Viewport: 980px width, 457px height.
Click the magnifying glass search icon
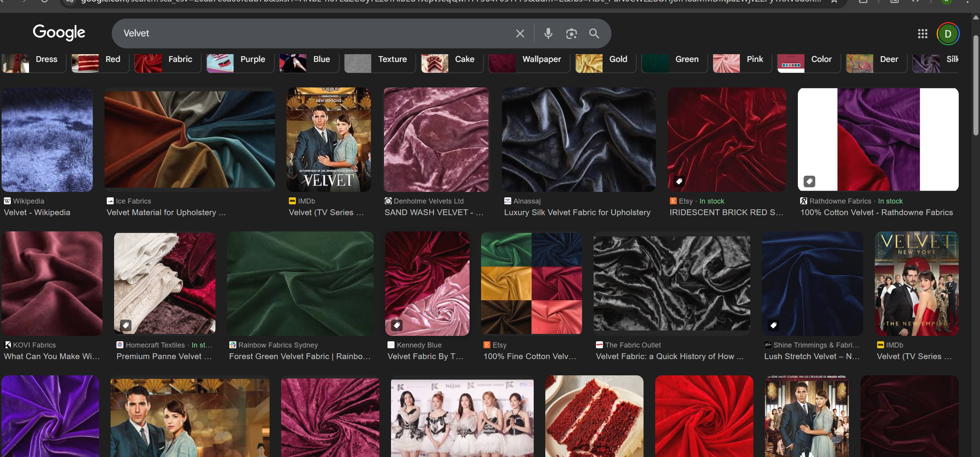point(594,34)
